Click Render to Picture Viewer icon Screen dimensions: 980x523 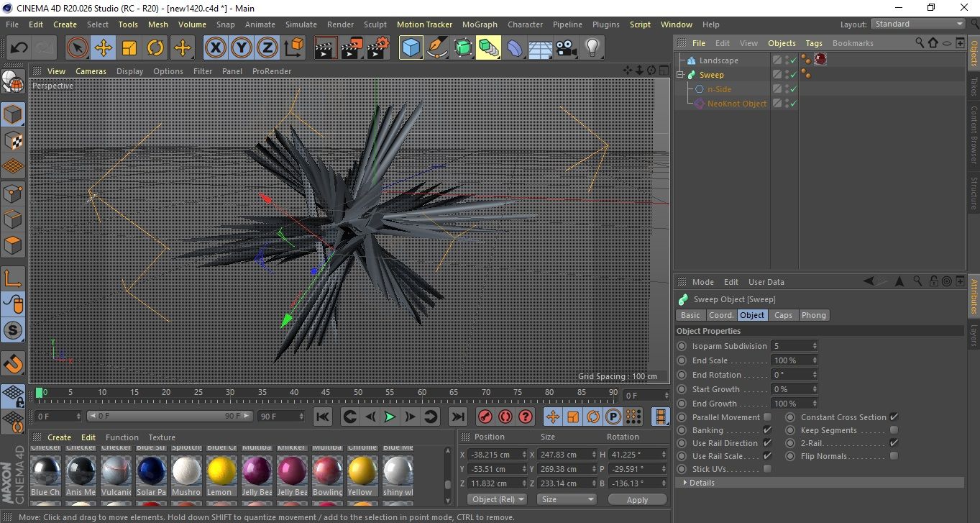coord(352,48)
